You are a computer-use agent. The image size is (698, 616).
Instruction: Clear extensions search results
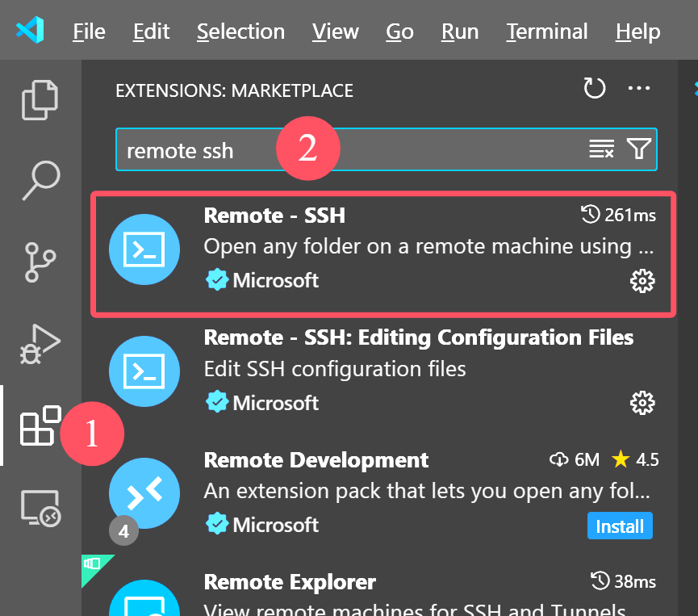tap(601, 149)
